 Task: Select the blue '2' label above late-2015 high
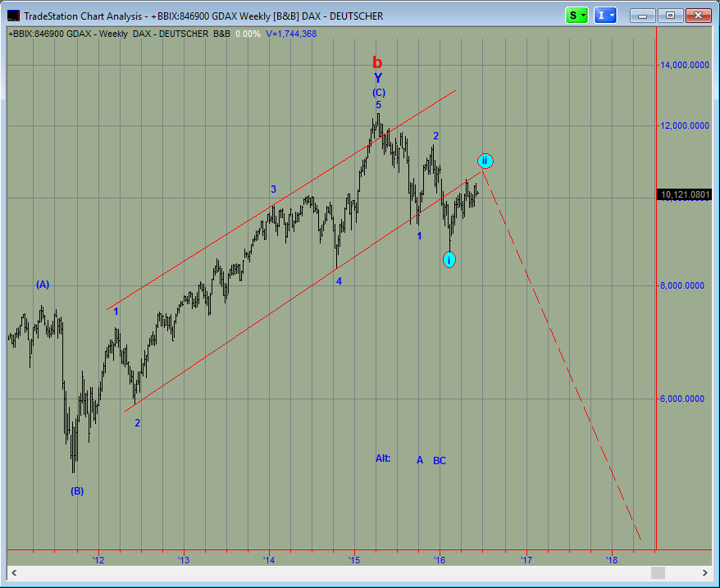[436, 136]
